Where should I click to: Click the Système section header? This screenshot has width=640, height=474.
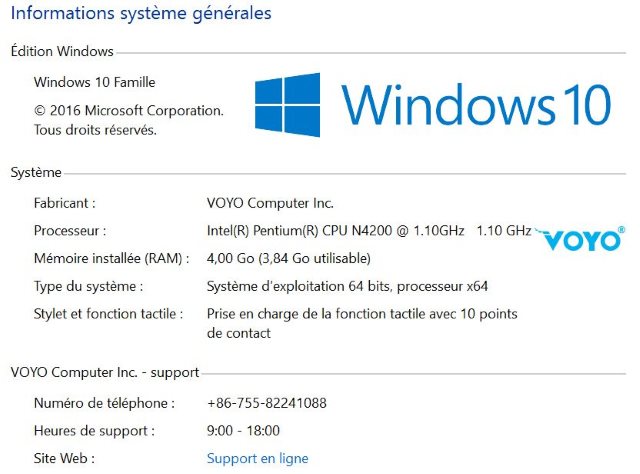pos(36,172)
